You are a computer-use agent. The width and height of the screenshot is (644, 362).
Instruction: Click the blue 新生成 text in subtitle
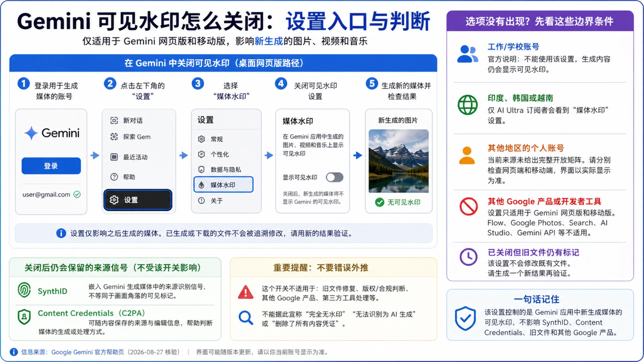269,41
